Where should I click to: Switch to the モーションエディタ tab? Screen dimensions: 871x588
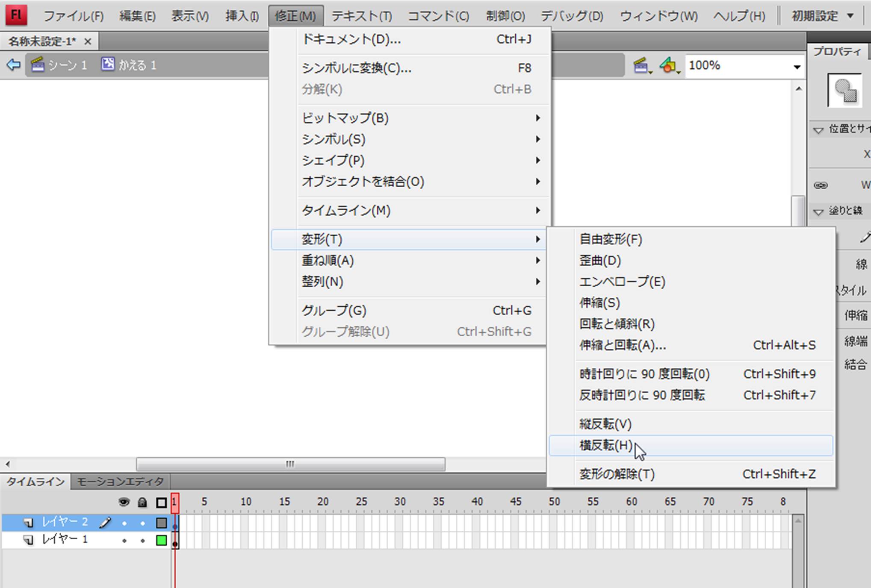pos(120,482)
